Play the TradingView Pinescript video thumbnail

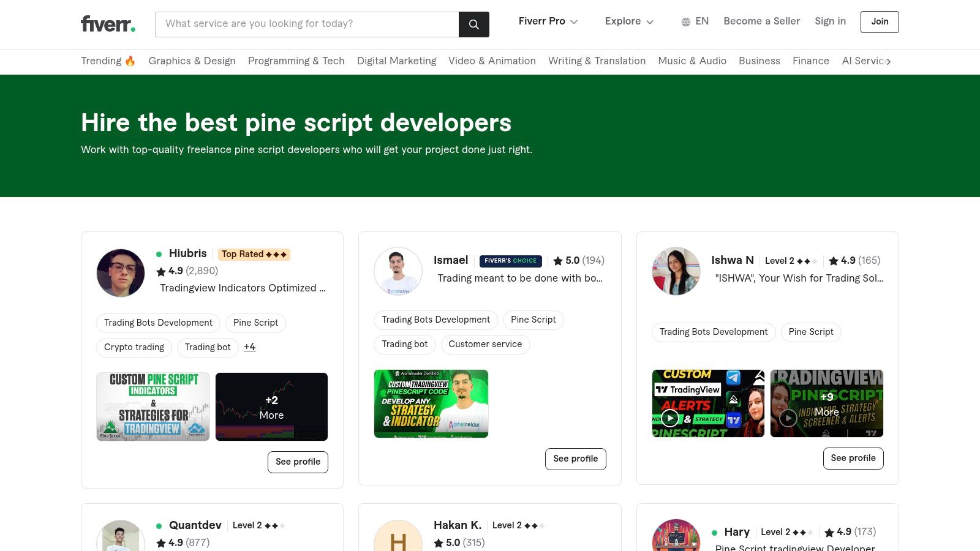click(x=788, y=418)
